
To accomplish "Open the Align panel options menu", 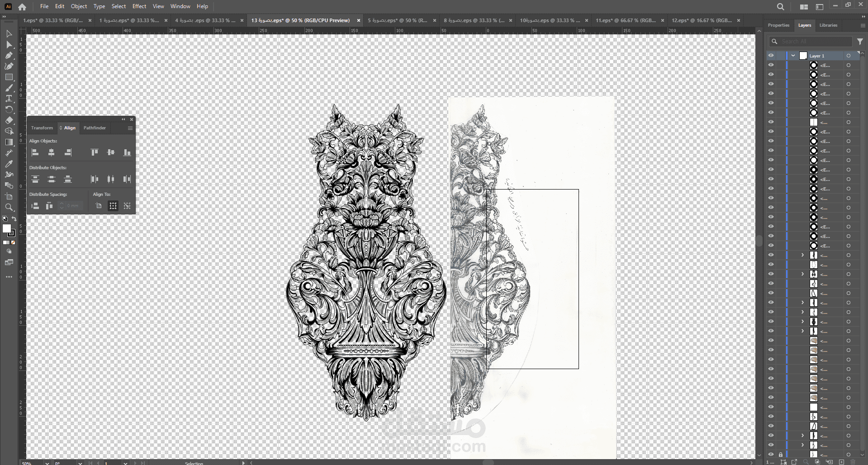I will (130, 128).
